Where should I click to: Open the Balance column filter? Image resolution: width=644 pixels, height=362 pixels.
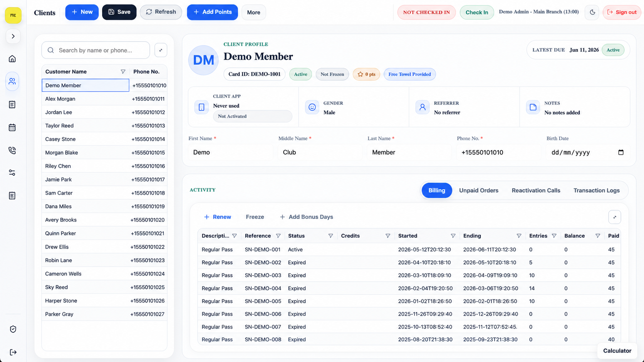(x=598, y=236)
